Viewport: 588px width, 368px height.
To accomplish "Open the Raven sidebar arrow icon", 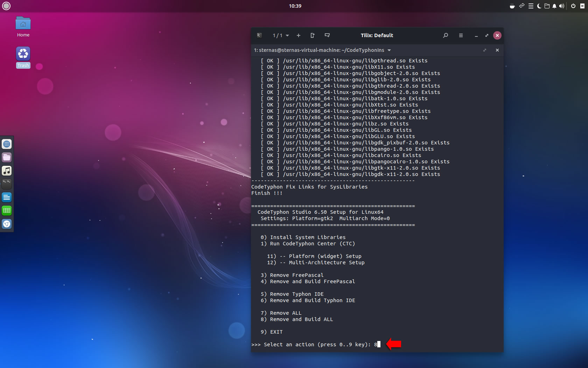I will click(582, 6).
